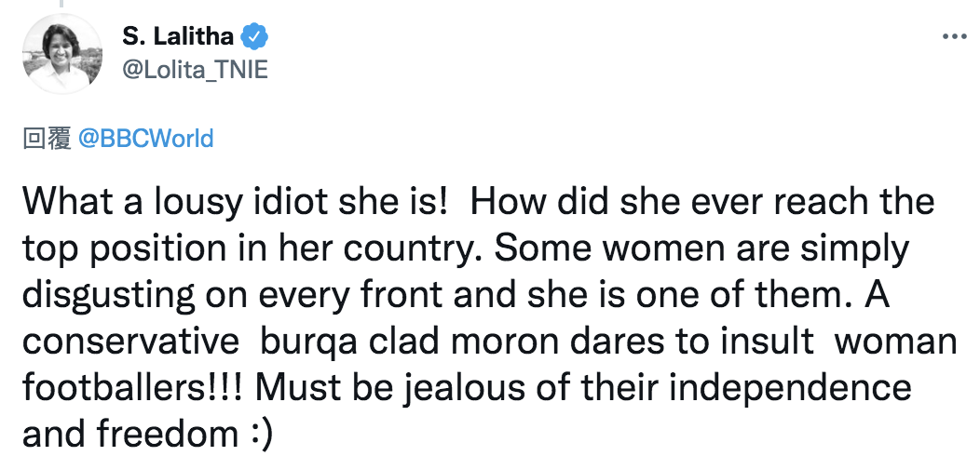Open the @BBCWorld mention link
Screen dimensions: 980x456
tap(145, 138)
